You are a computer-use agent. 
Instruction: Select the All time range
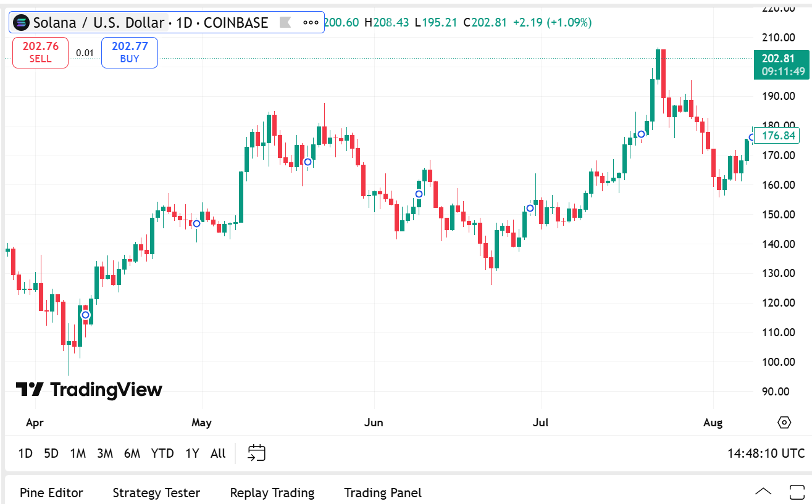218,453
